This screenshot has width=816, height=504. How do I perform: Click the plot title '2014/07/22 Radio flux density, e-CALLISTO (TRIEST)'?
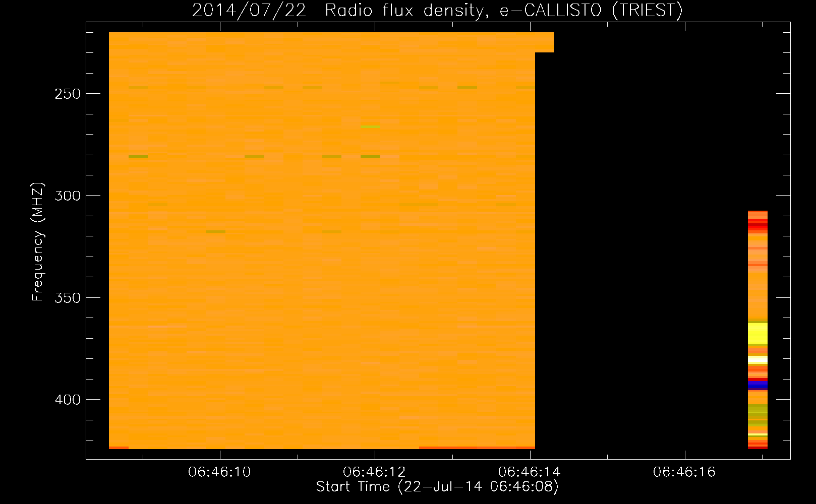click(x=437, y=10)
